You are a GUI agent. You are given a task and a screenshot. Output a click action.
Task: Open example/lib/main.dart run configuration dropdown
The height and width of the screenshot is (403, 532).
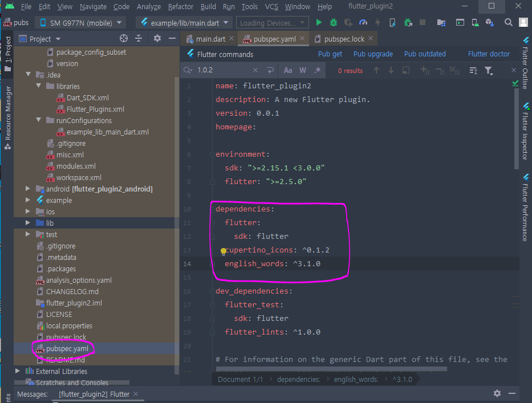click(x=184, y=23)
